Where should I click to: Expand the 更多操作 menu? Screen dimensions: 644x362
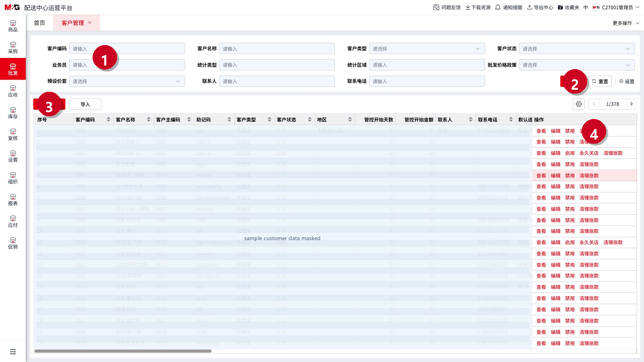pyautogui.click(x=625, y=23)
